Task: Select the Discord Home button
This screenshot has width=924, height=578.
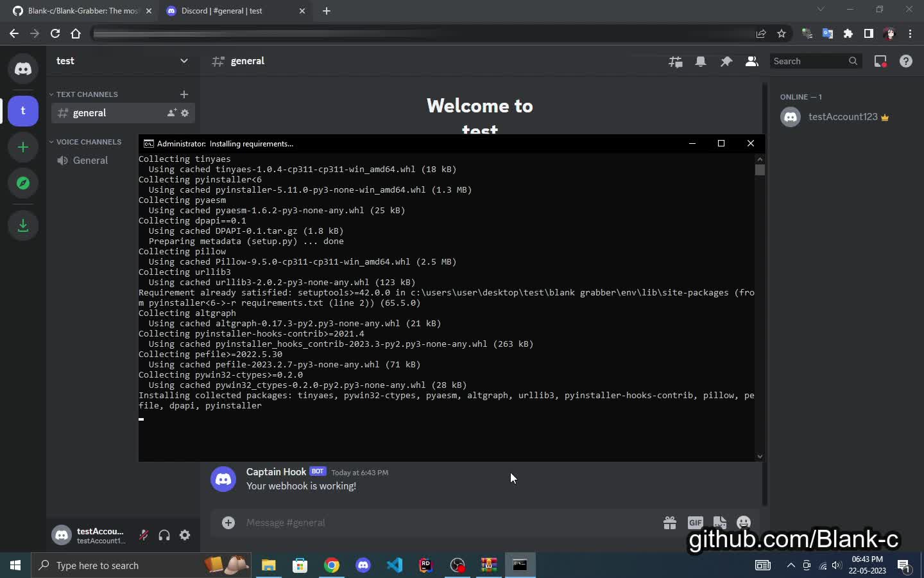Action: pos(23,68)
